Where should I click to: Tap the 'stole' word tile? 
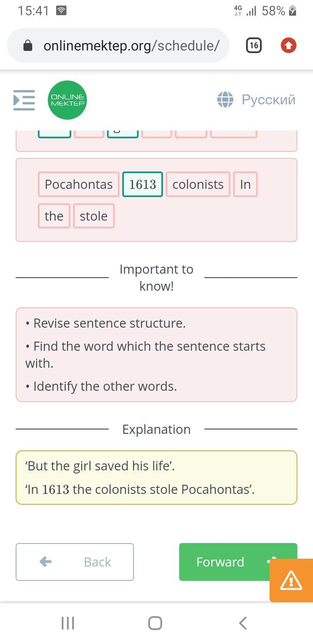pyautogui.click(x=93, y=216)
